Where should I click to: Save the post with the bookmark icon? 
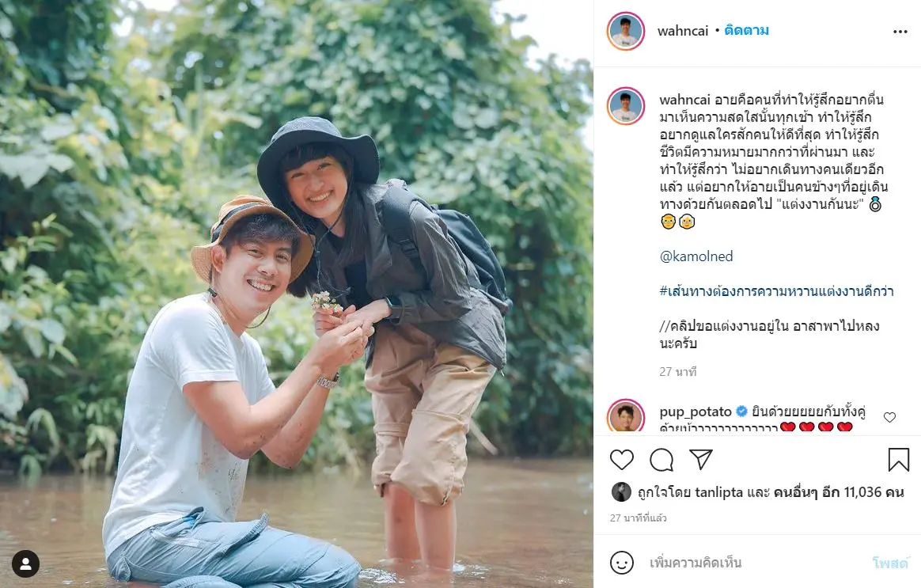(x=898, y=460)
